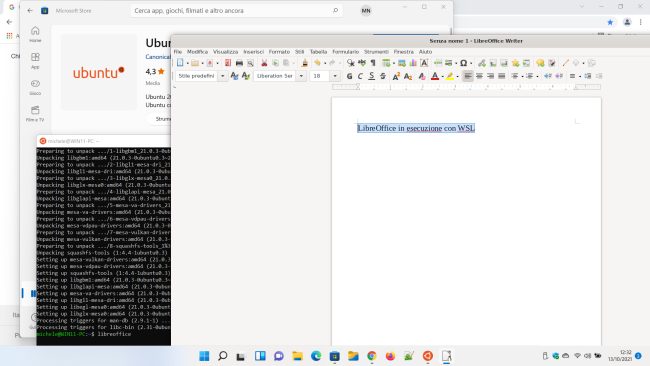The width and height of the screenshot is (650, 366).
Task: Click the font size field showing 18
Action: [x=320, y=76]
